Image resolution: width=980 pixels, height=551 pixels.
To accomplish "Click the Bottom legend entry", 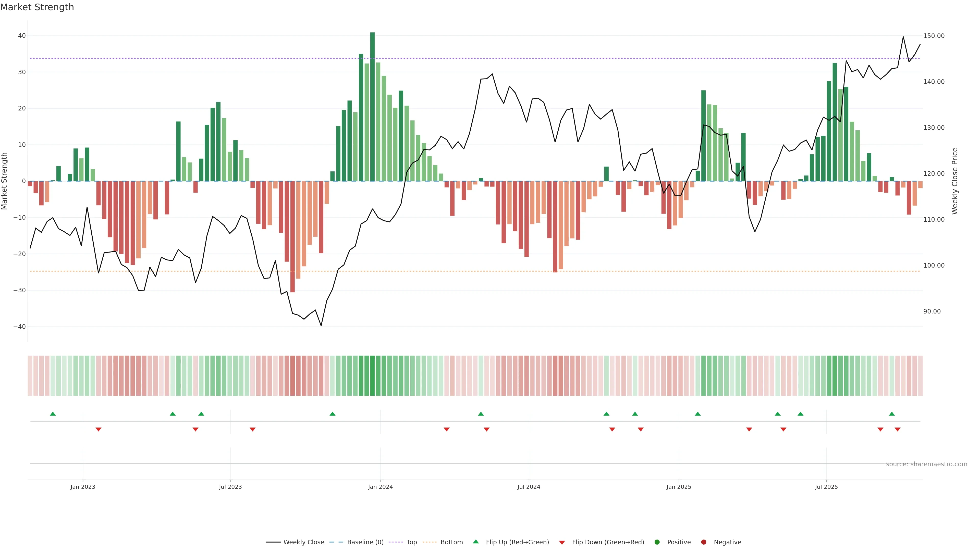I will click(x=451, y=542).
